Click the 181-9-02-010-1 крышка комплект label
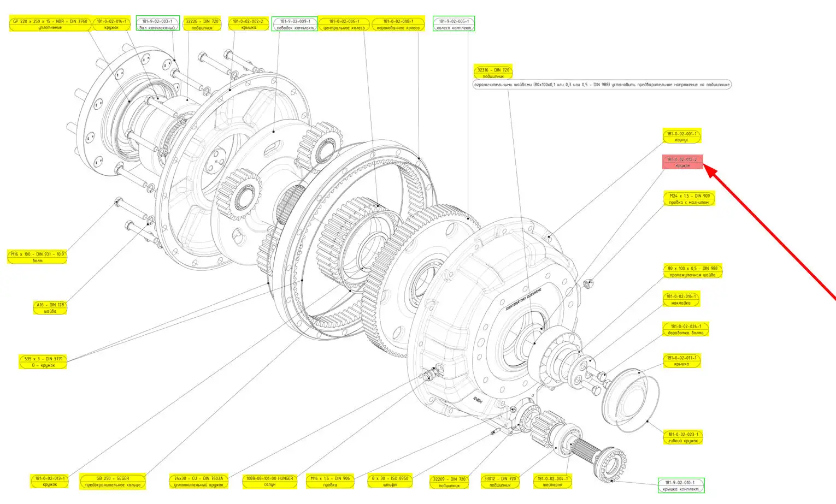The height and width of the screenshot is (504, 836). [681, 485]
